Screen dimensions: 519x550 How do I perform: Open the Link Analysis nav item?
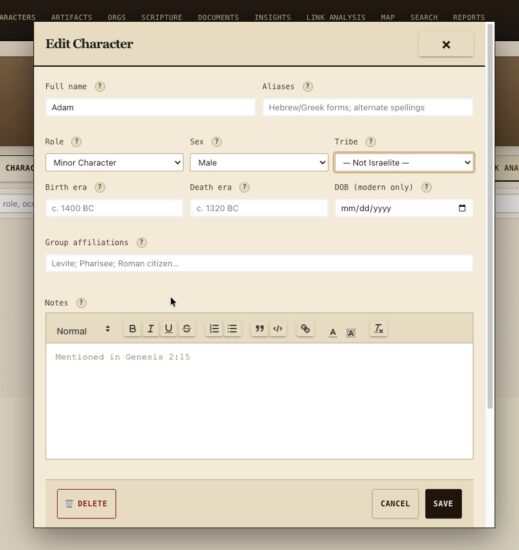tap(336, 18)
